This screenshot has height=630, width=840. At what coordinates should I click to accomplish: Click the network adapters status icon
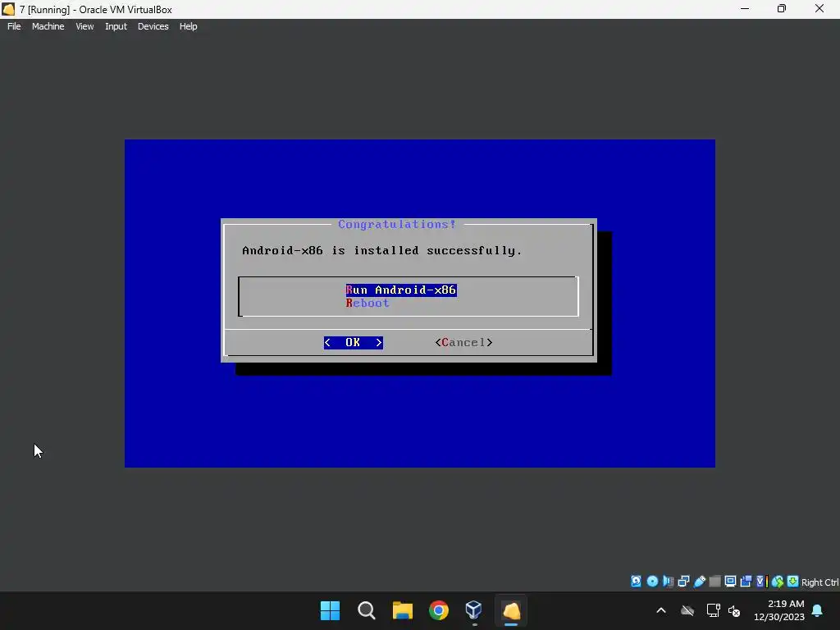tap(683, 582)
